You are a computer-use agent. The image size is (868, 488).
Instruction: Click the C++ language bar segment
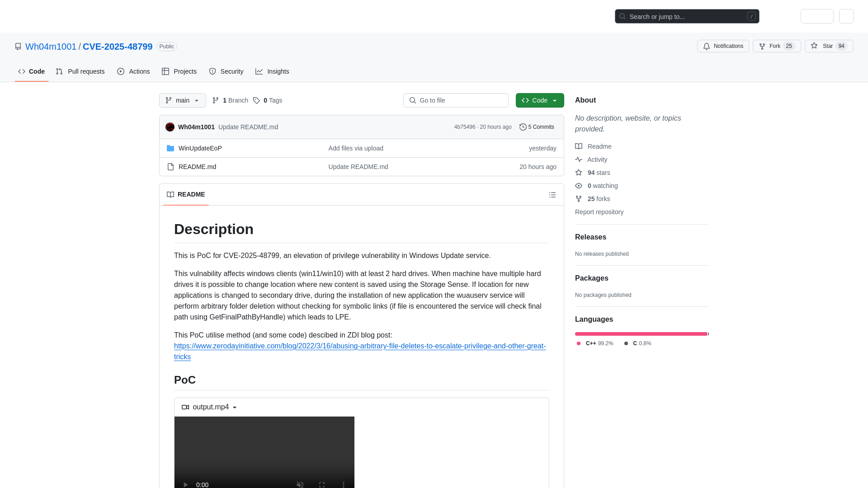click(x=641, y=334)
